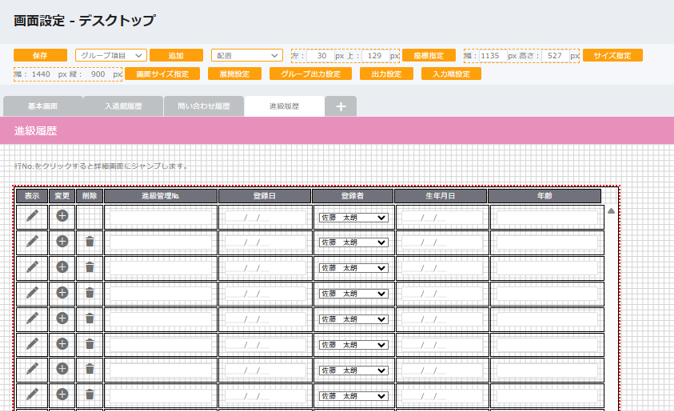Open the 配置 alignment dropdown
Image resolution: width=674 pixels, height=411 pixels.
pyautogui.click(x=247, y=55)
